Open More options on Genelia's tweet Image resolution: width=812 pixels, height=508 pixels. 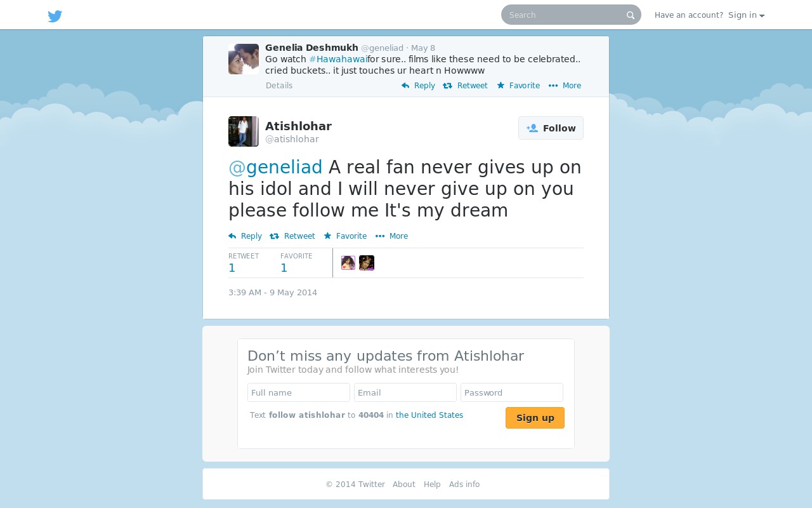(x=565, y=86)
